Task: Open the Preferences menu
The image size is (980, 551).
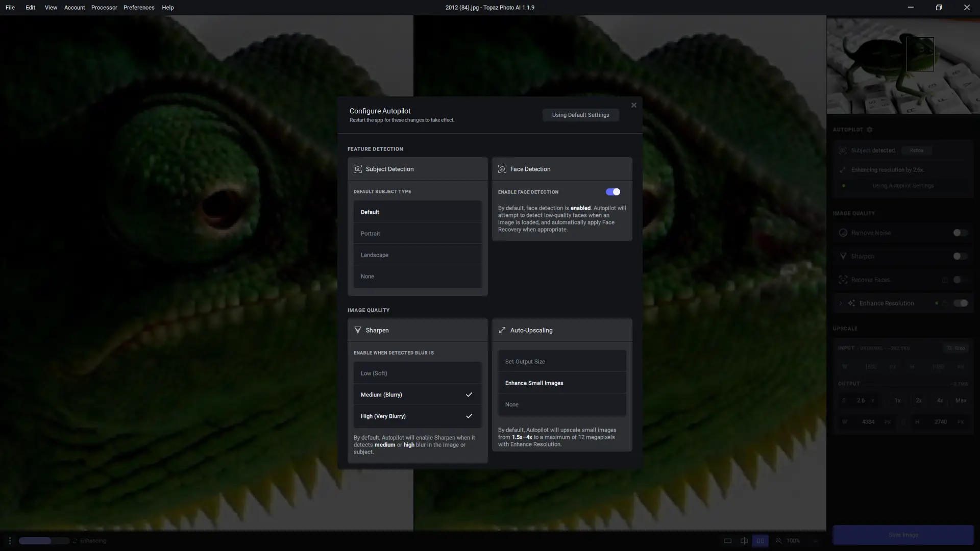Action: 139,8
